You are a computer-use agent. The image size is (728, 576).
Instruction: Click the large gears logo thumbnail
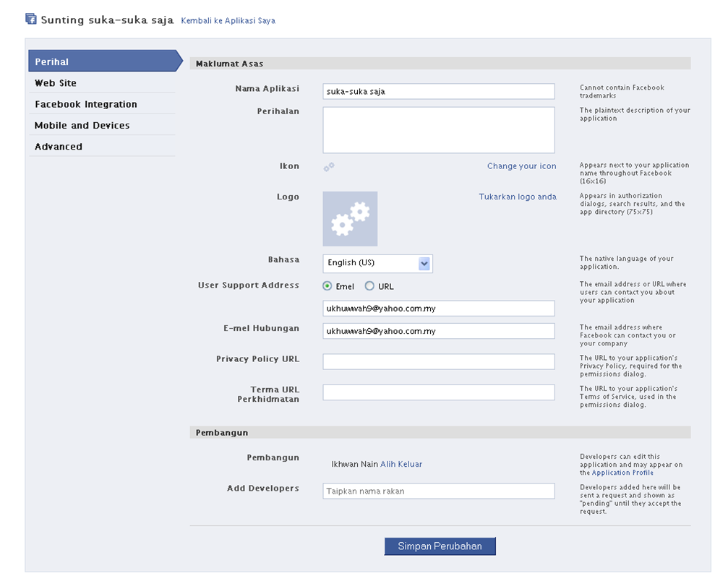(350, 219)
